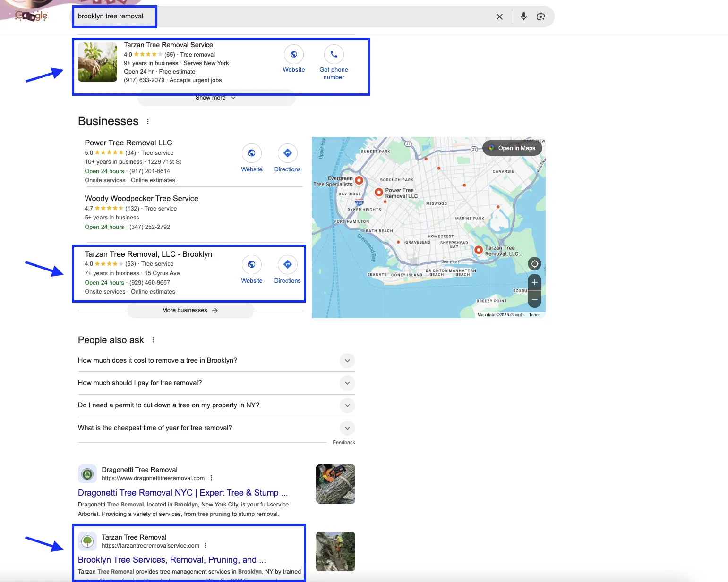
Task: Expand 'cheapest time of year for tree removal' question
Action: 216,428
